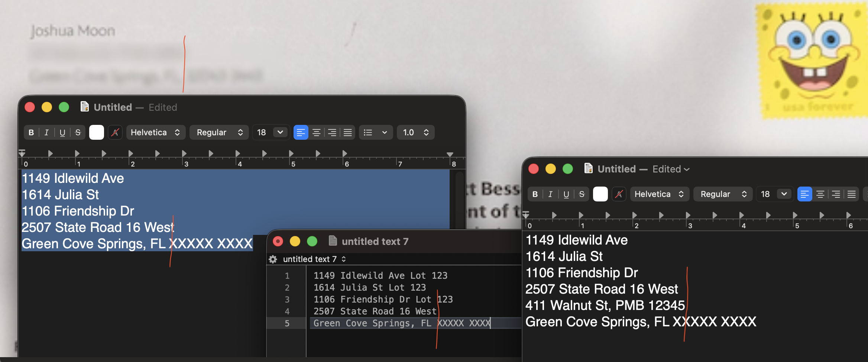Click 'Green Cove Springs' line in left window

(137, 244)
